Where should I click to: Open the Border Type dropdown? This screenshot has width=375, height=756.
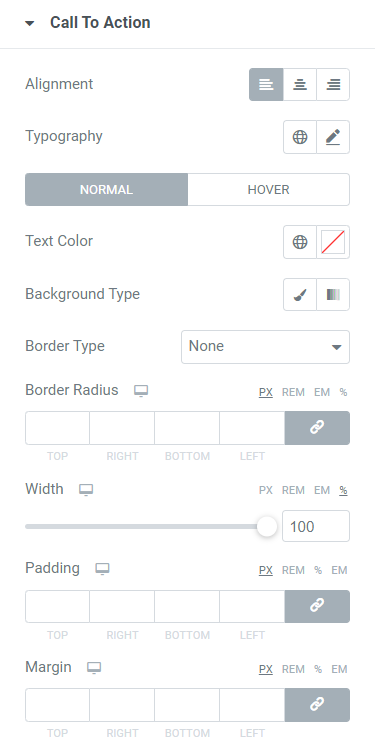[266, 347]
